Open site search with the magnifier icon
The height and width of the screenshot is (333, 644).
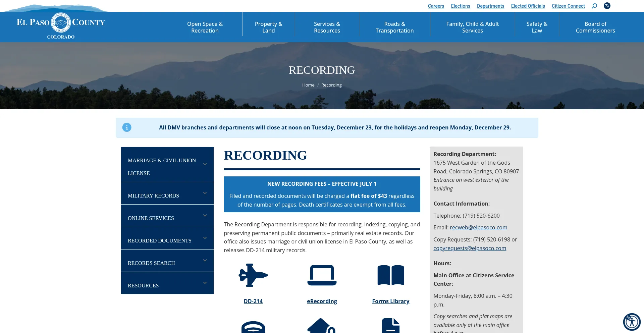(x=594, y=6)
